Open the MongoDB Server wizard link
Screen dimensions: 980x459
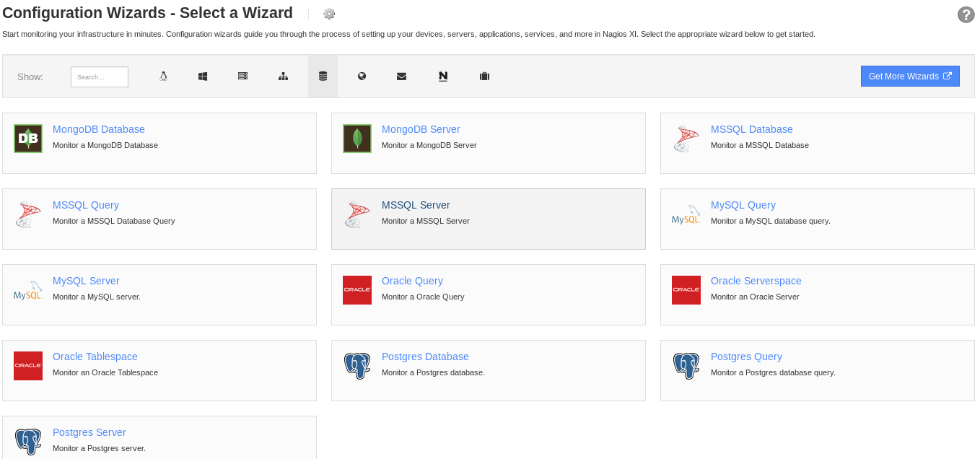point(421,129)
